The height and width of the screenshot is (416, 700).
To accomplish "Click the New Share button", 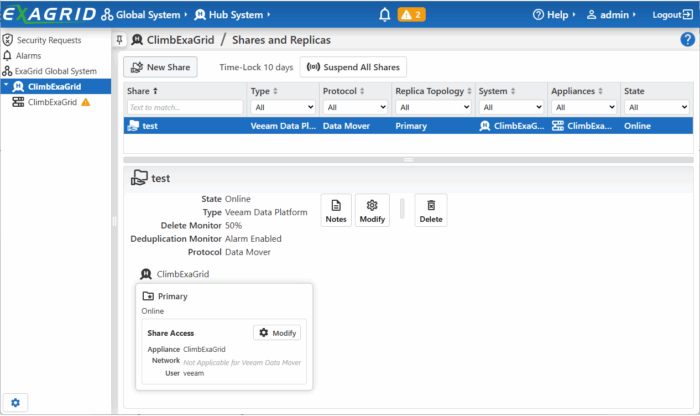I will (160, 67).
